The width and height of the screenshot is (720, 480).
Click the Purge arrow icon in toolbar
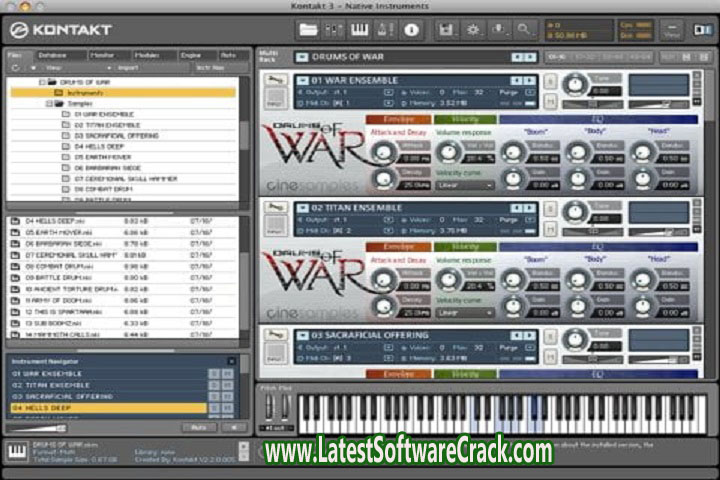[499, 30]
